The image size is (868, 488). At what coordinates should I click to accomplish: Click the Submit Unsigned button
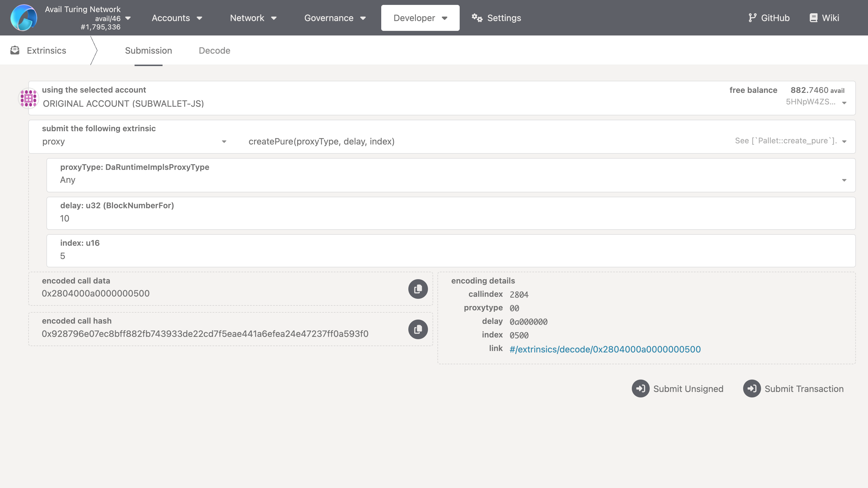tap(677, 388)
